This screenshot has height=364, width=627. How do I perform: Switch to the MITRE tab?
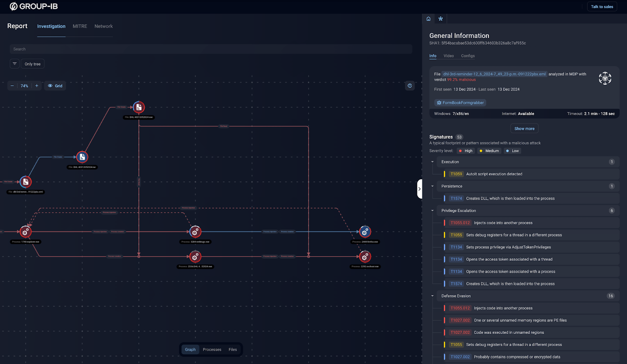point(80,26)
